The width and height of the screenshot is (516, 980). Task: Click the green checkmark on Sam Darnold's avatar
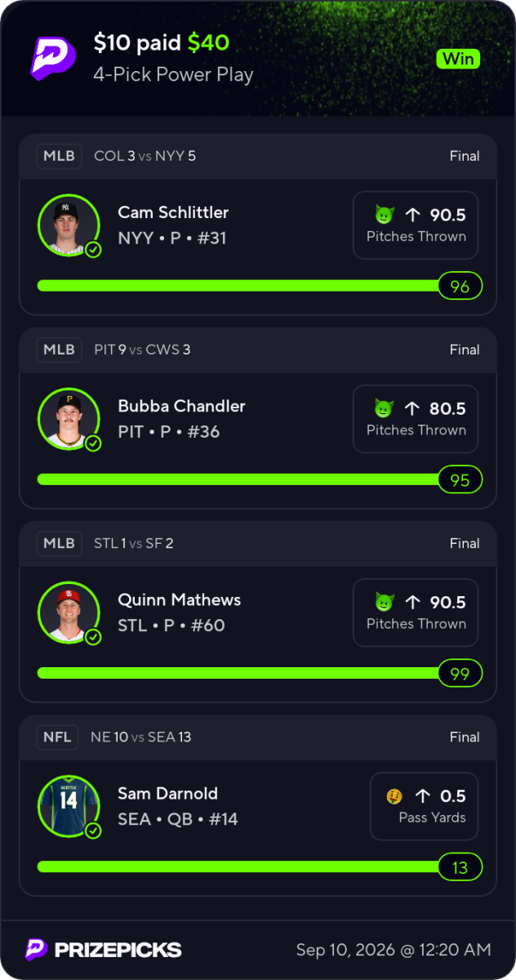coord(93,831)
